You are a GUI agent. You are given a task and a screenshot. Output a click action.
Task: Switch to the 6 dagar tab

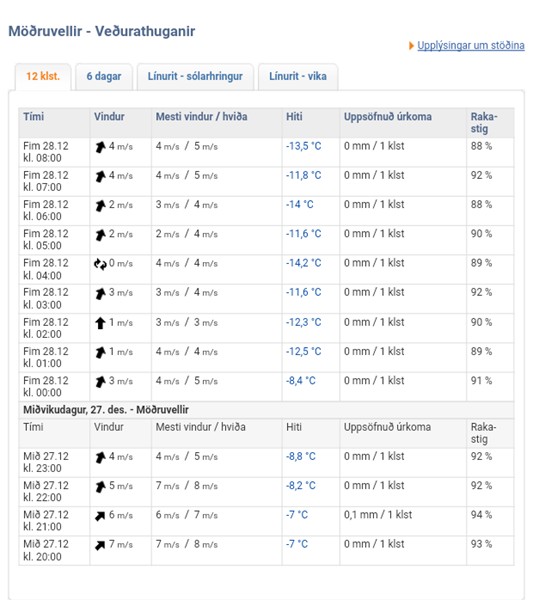click(104, 77)
